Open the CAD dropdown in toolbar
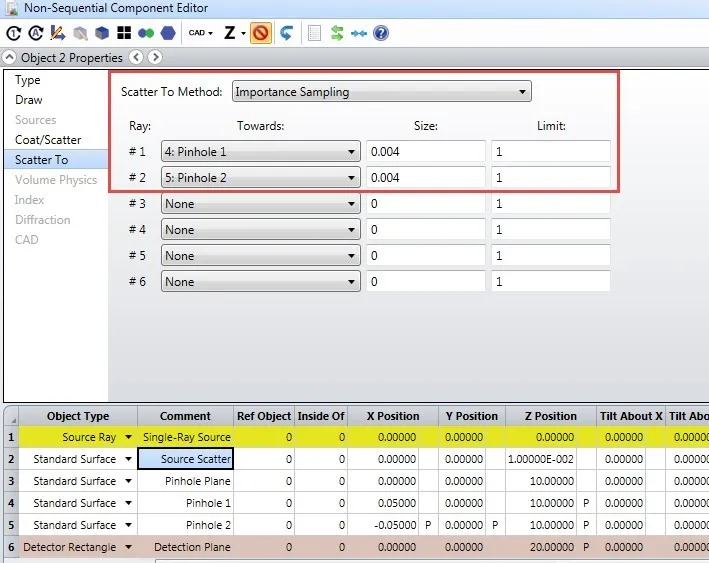The width and height of the screenshot is (709, 563). pos(200,33)
